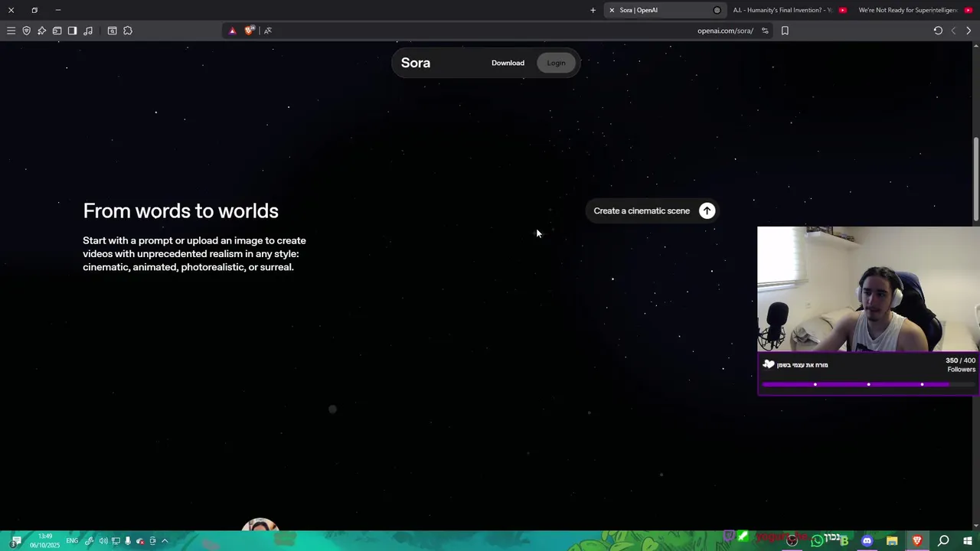The width and height of the screenshot is (980, 551).
Task: Open File Explorer from the taskbar
Action: 892,541
